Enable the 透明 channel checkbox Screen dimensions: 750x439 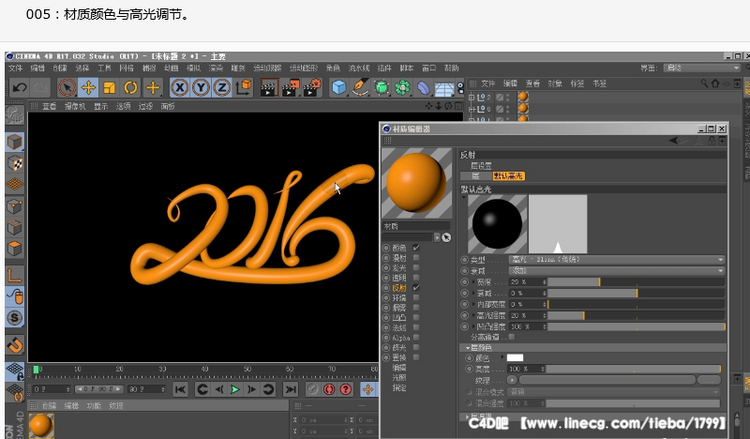pyautogui.click(x=416, y=278)
